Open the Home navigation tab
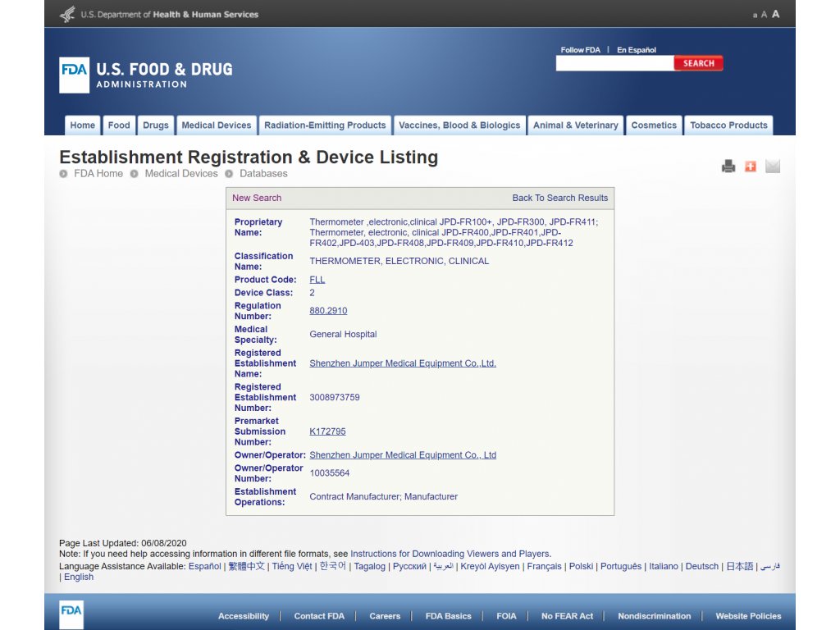This screenshot has width=840, height=630. (x=83, y=126)
